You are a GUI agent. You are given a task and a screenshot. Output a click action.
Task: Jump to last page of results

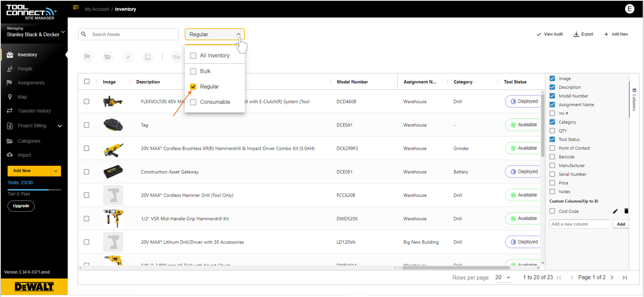pyautogui.click(x=625, y=278)
